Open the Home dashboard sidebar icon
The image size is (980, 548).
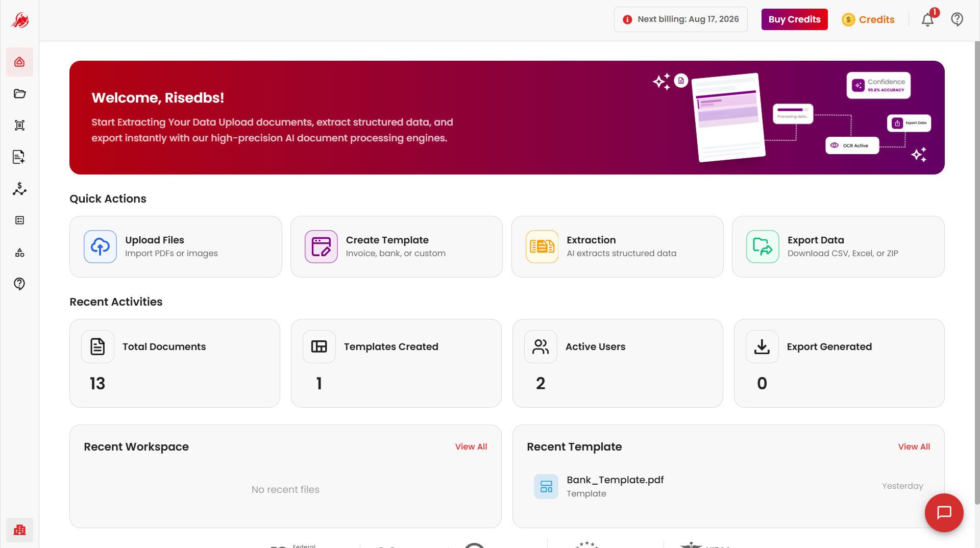point(19,62)
